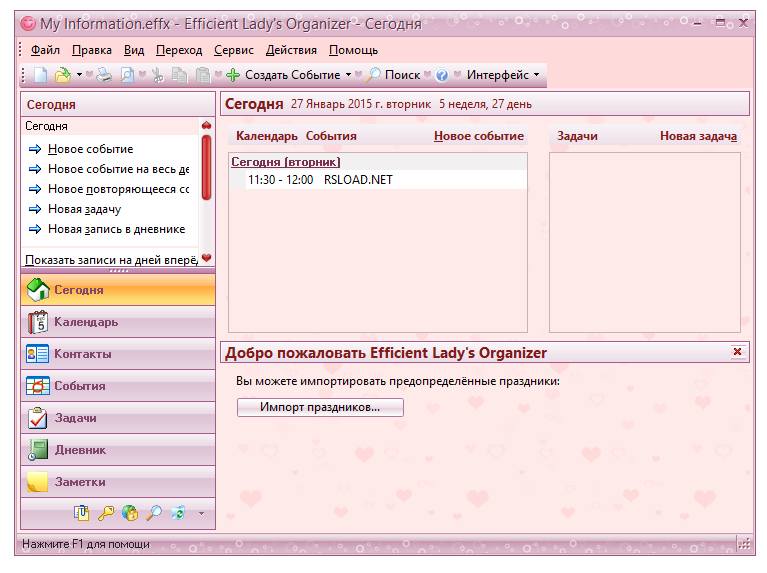
Task: Click the heart-shaped scroll down arrow
Action: point(206,257)
